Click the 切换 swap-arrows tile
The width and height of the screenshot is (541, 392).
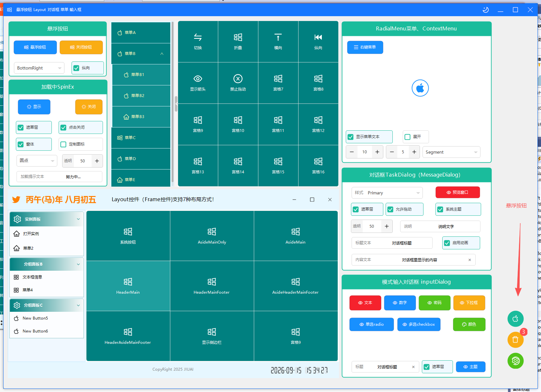click(x=198, y=41)
